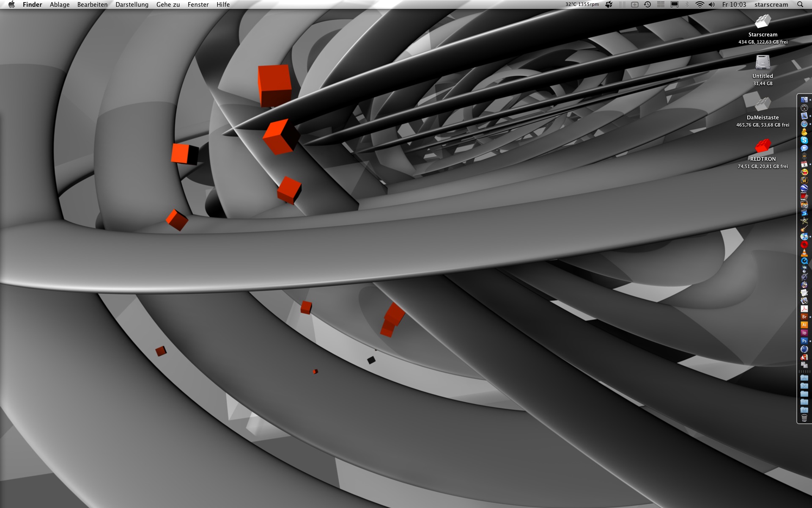Open Dashboard from the Dock

point(804,108)
